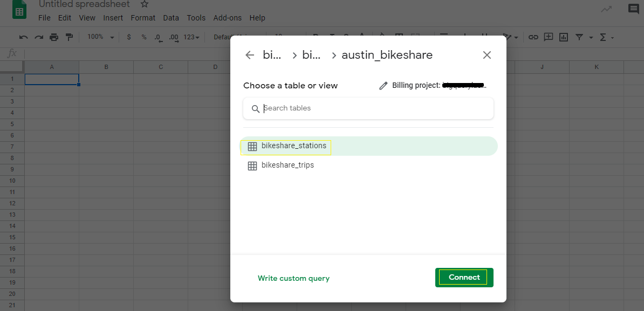644x311 pixels.
Task: Edit the billing project with the pencil icon
Action: (x=383, y=85)
